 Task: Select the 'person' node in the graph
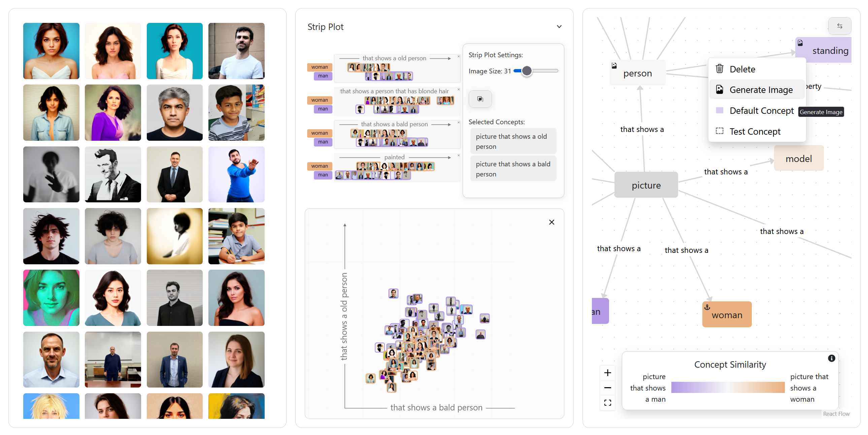[x=637, y=73]
